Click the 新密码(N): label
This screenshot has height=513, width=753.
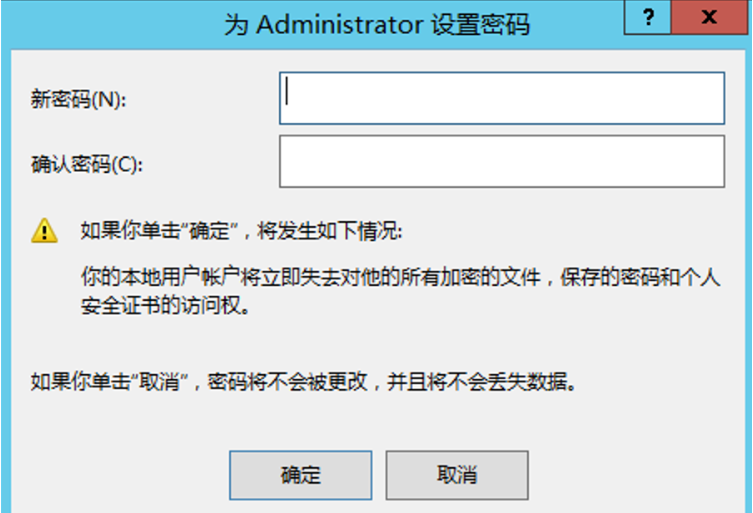[81, 99]
